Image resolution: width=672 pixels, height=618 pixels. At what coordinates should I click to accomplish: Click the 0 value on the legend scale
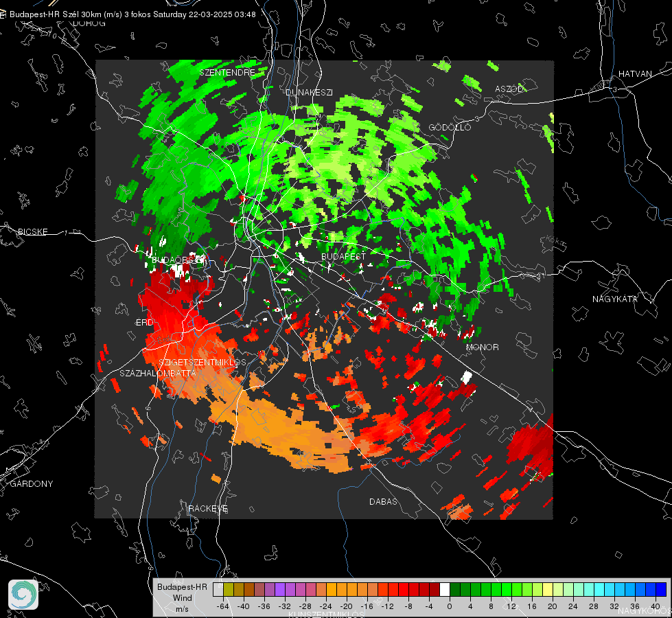[449, 606]
